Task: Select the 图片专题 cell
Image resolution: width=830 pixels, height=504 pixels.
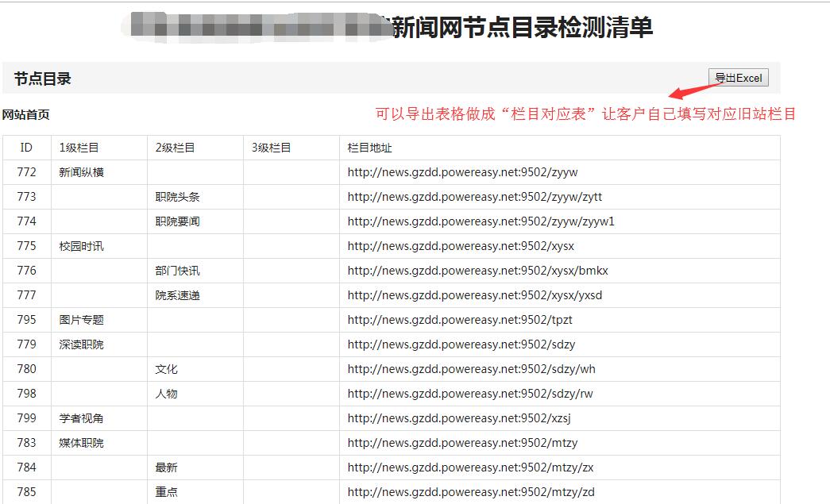Action: [81, 320]
